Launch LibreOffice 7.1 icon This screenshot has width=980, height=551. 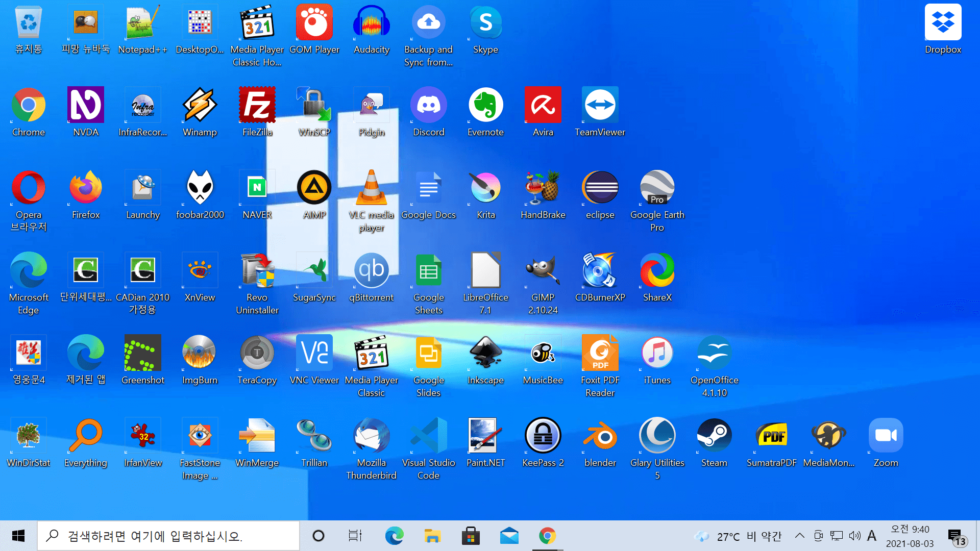pyautogui.click(x=485, y=284)
